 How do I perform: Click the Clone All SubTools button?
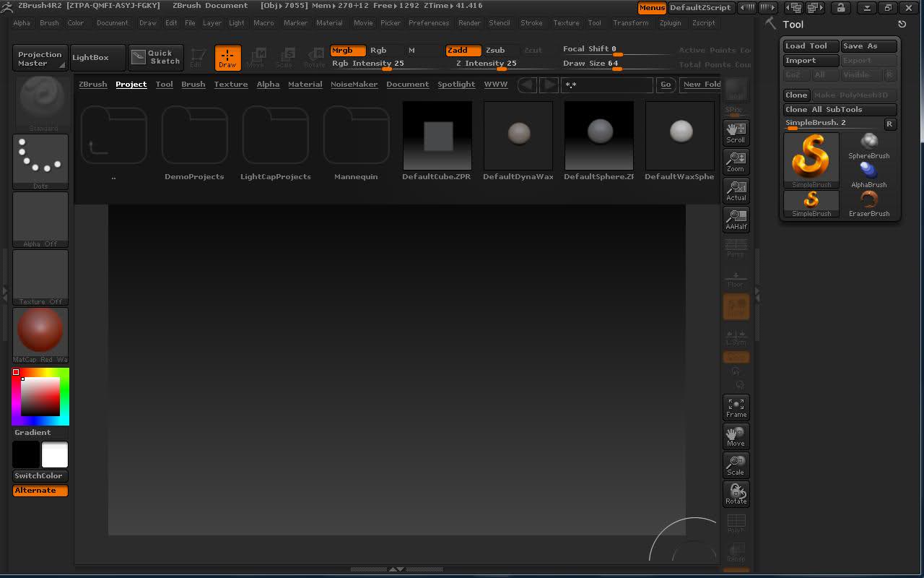840,110
